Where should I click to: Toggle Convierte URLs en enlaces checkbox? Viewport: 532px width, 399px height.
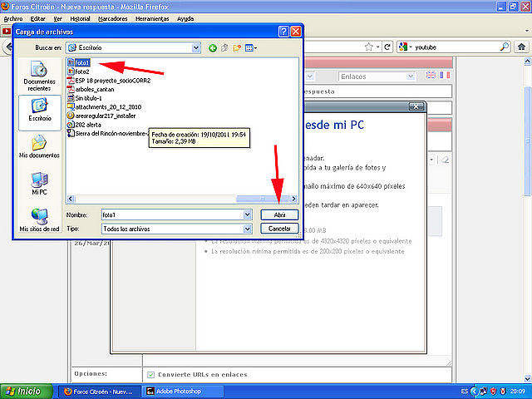click(150, 375)
